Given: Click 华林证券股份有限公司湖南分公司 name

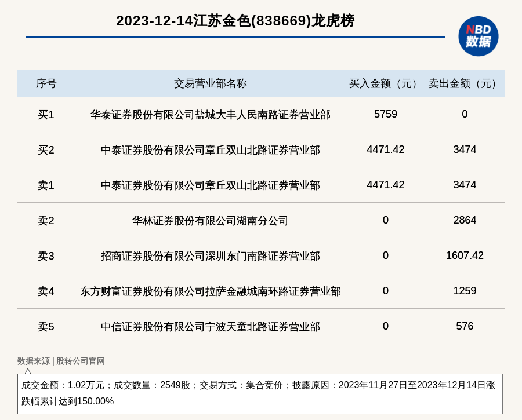Looking at the screenshot, I should (211, 221).
